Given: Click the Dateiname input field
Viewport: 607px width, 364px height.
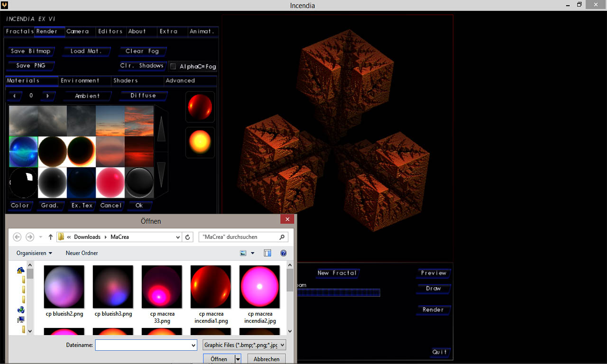Looking at the screenshot, I should point(146,345).
